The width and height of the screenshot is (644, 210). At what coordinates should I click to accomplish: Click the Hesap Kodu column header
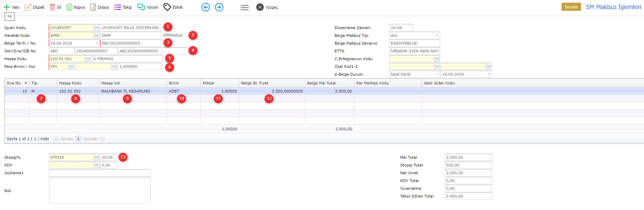click(78, 83)
